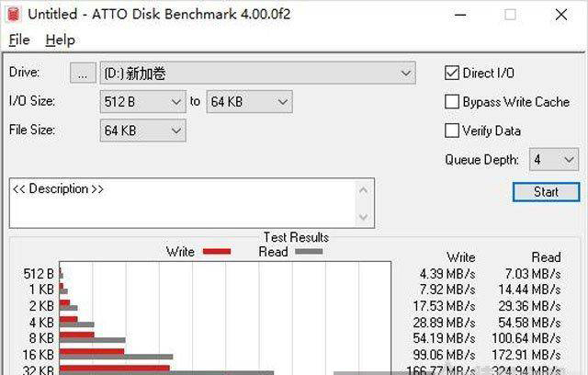Maximize the ATTO Disk Benchmark window
Viewport: 588px width, 375px height.
click(510, 14)
